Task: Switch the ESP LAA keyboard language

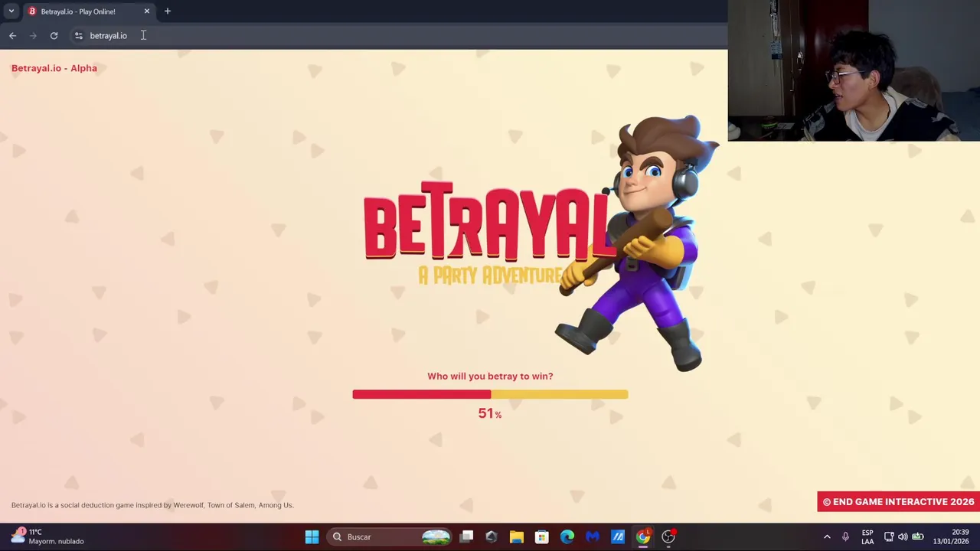Action: (x=867, y=536)
